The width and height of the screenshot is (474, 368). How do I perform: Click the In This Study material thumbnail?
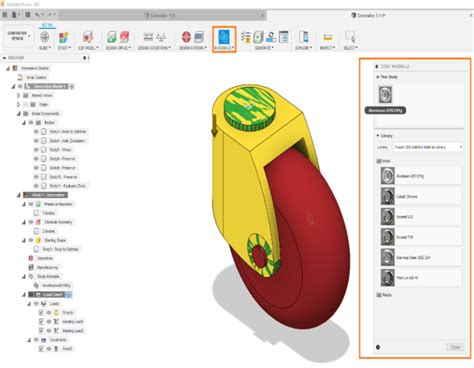coord(385,94)
